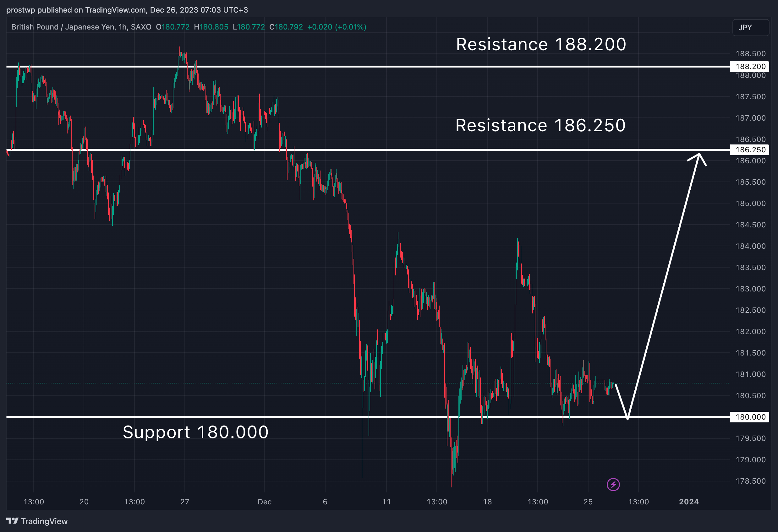The image size is (778, 532).
Task: Click the Support 180.000 annotation
Action: coord(195,432)
